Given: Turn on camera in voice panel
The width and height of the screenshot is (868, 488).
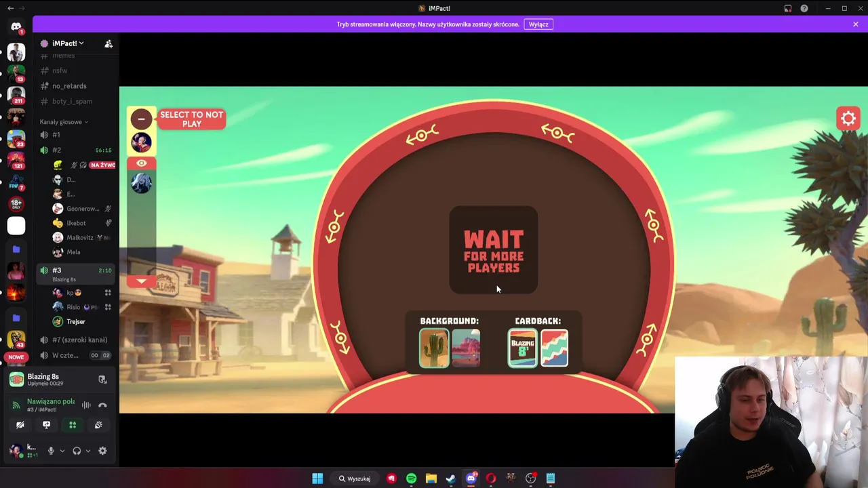Looking at the screenshot, I should (20, 425).
